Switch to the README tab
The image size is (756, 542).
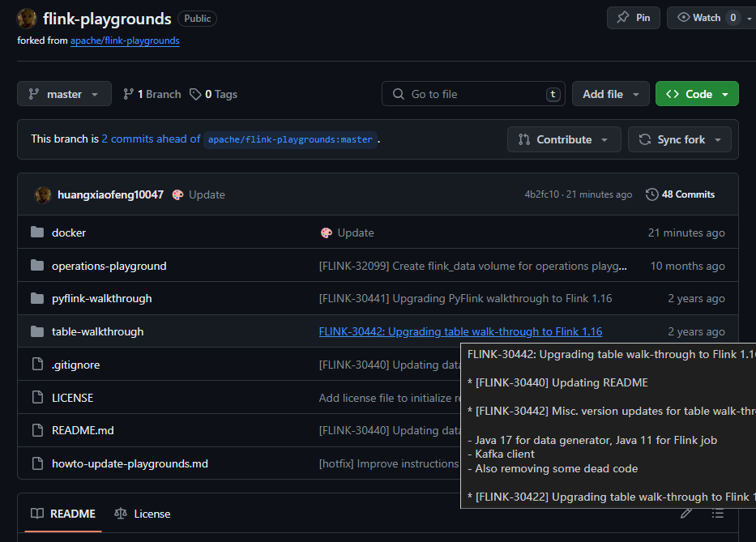click(x=63, y=514)
